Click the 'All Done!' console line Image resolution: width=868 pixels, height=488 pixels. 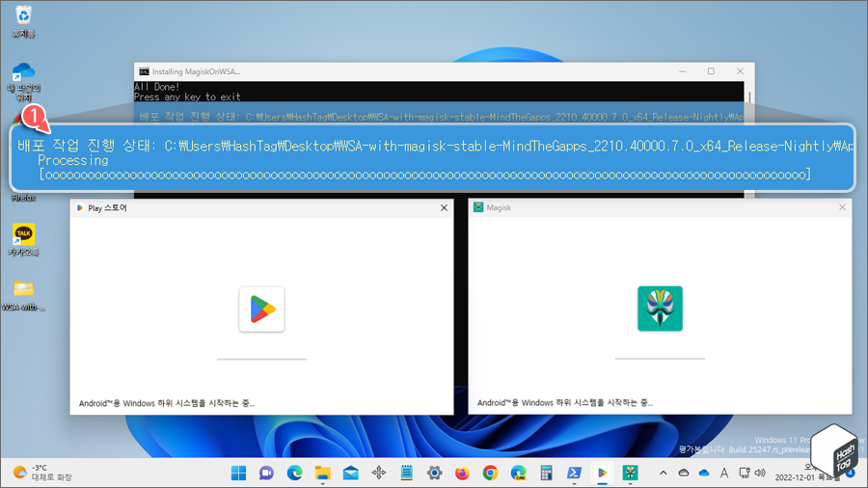point(156,87)
